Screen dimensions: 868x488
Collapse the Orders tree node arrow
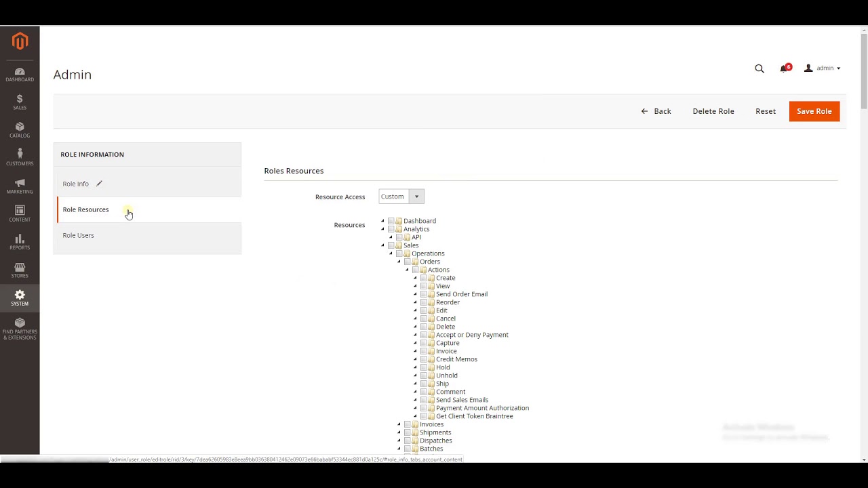click(x=399, y=262)
